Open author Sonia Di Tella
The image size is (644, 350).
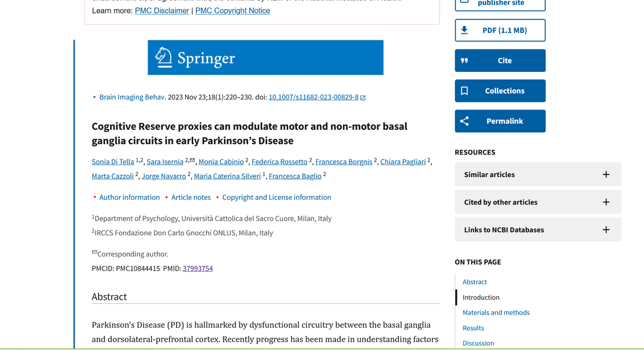pos(113,162)
